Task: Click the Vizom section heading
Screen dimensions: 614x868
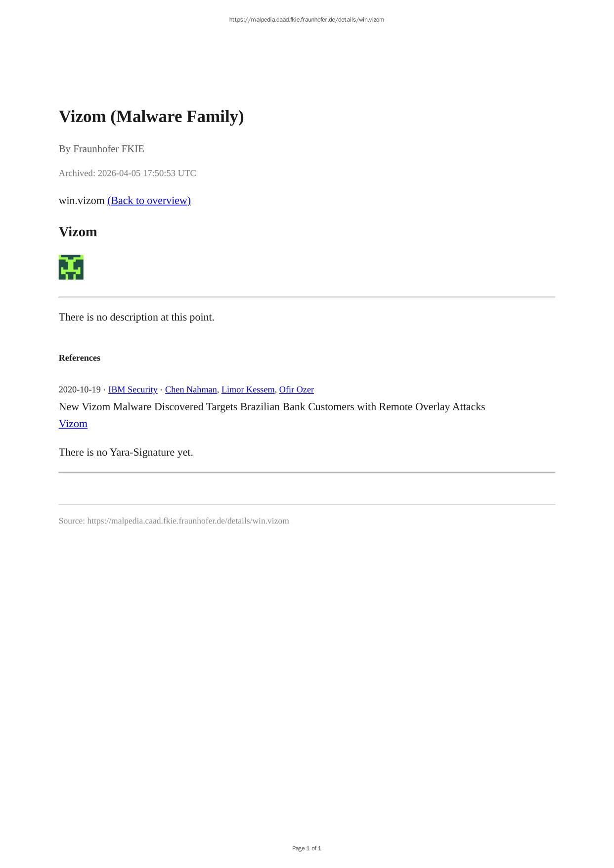Action: (78, 232)
